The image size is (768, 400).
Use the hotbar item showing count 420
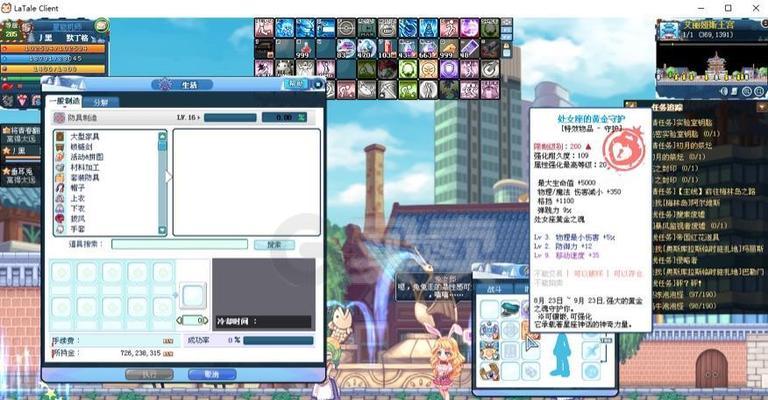pos(366,49)
